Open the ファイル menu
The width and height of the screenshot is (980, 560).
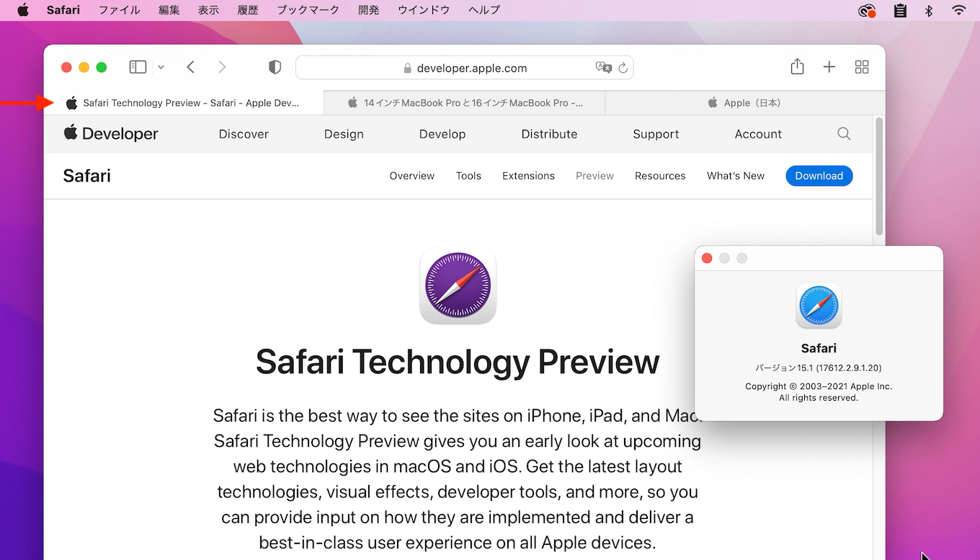click(x=119, y=10)
